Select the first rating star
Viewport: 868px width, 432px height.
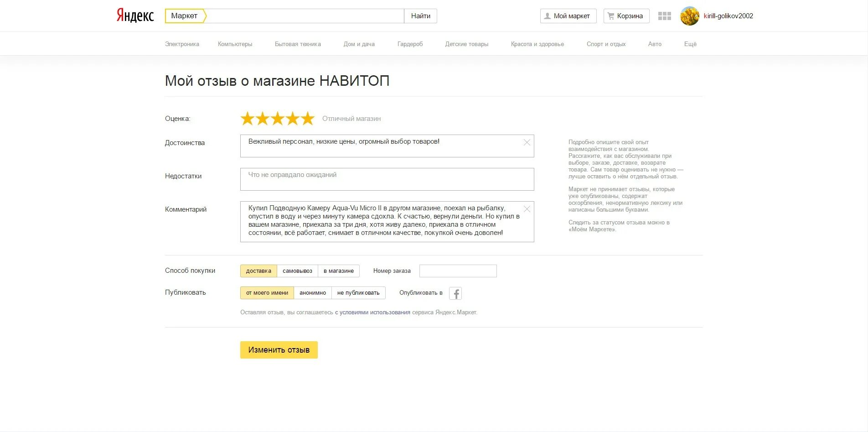pyautogui.click(x=248, y=119)
